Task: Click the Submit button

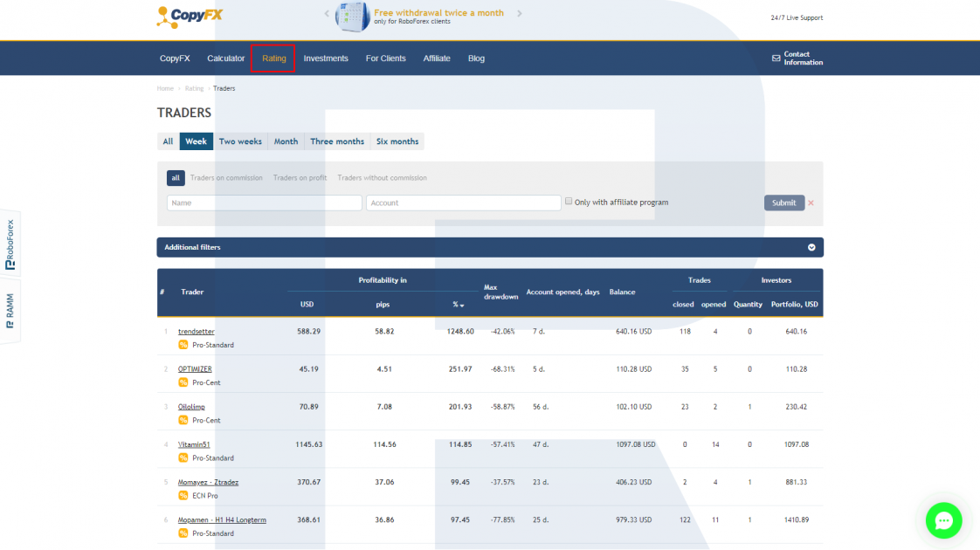Action: (x=783, y=203)
